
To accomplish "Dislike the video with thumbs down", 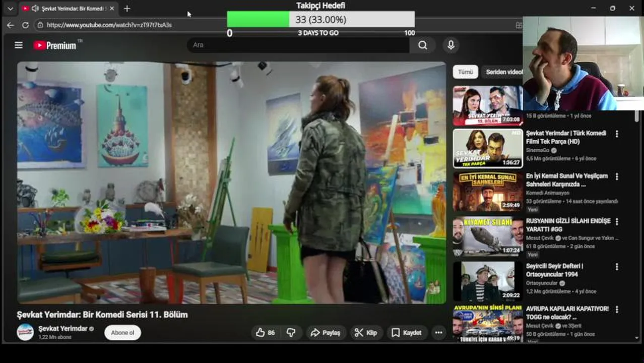I will click(291, 333).
